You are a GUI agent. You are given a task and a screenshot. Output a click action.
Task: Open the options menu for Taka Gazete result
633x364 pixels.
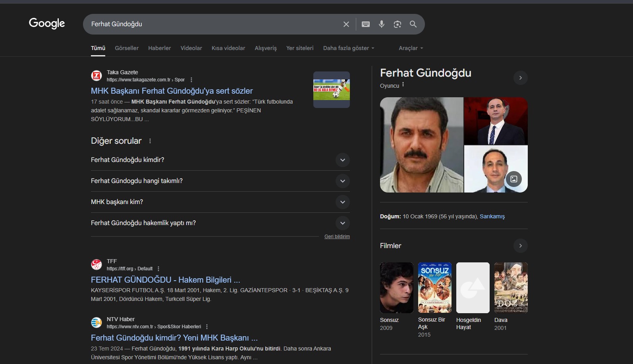pos(191,80)
